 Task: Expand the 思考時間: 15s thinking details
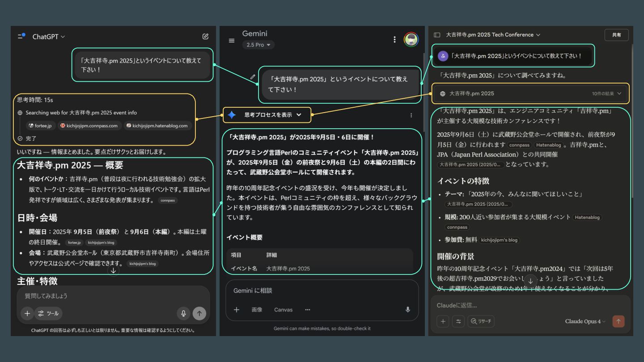[35, 100]
